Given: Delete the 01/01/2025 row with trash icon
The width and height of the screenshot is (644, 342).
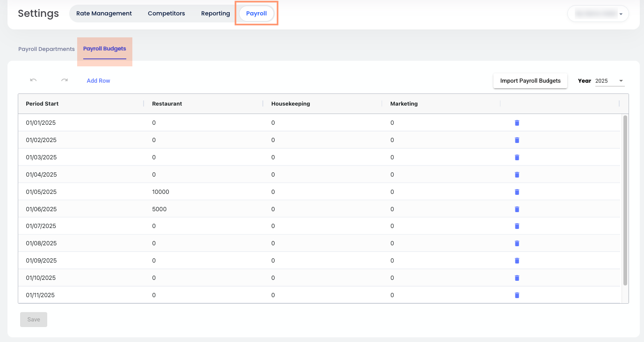Looking at the screenshot, I should (x=517, y=123).
